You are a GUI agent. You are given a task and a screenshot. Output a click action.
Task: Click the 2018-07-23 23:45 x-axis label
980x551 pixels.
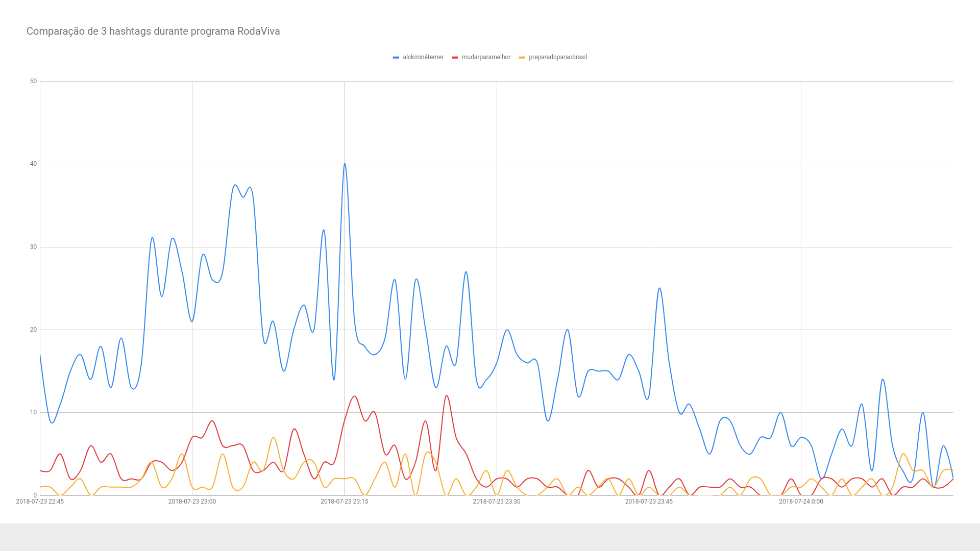click(649, 502)
